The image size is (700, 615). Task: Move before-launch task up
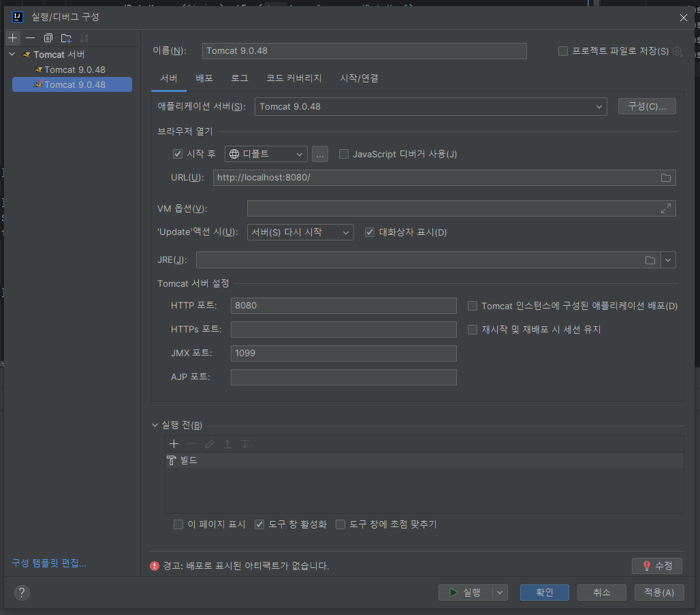[x=227, y=443]
